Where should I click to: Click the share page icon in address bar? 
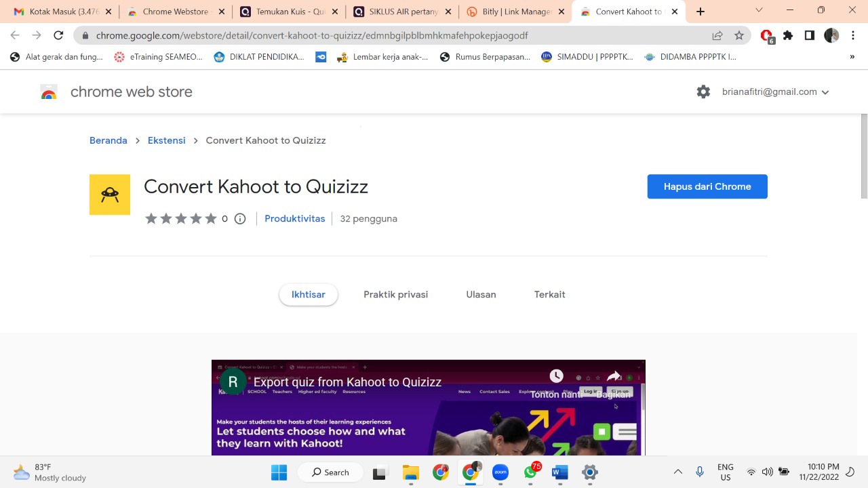(x=717, y=35)
